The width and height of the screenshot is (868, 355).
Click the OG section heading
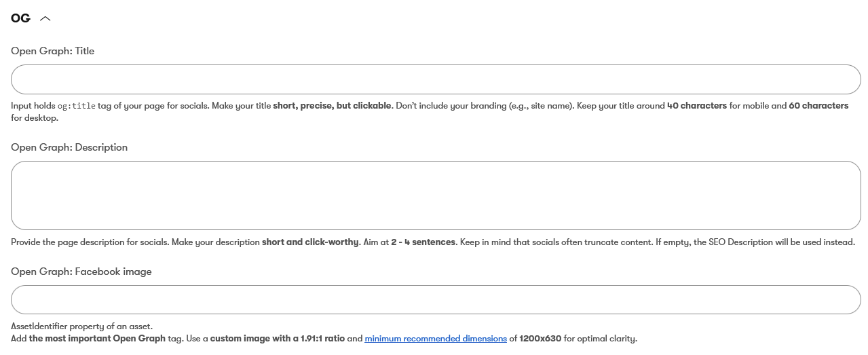tap(20, 18)
